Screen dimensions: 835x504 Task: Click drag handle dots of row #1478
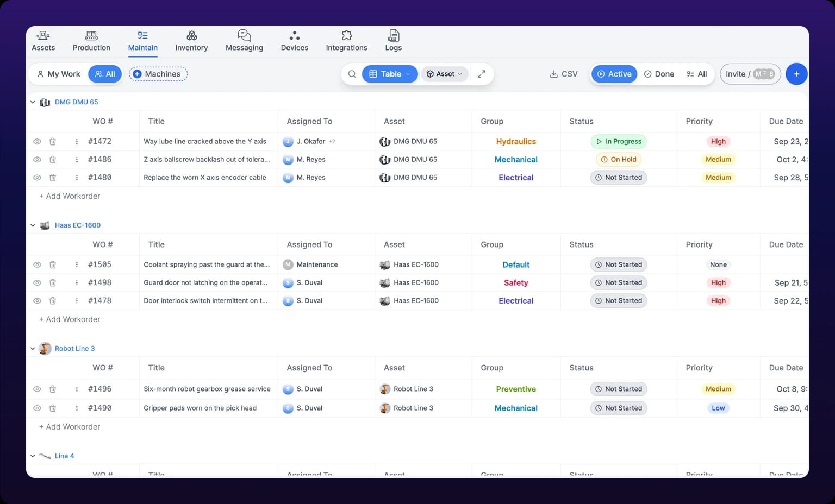click(x=77, y=300)
